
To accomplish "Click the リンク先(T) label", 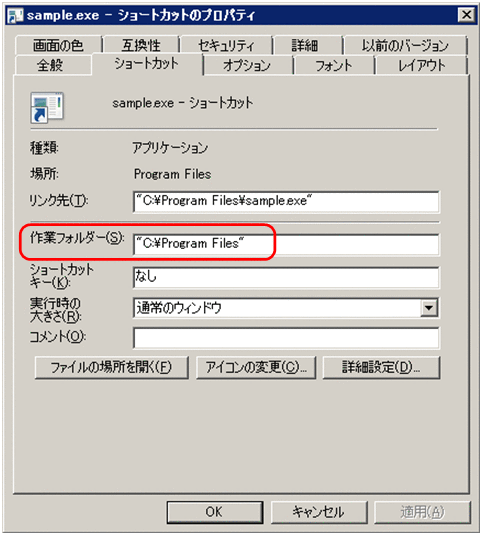I will tap(59, 200).
